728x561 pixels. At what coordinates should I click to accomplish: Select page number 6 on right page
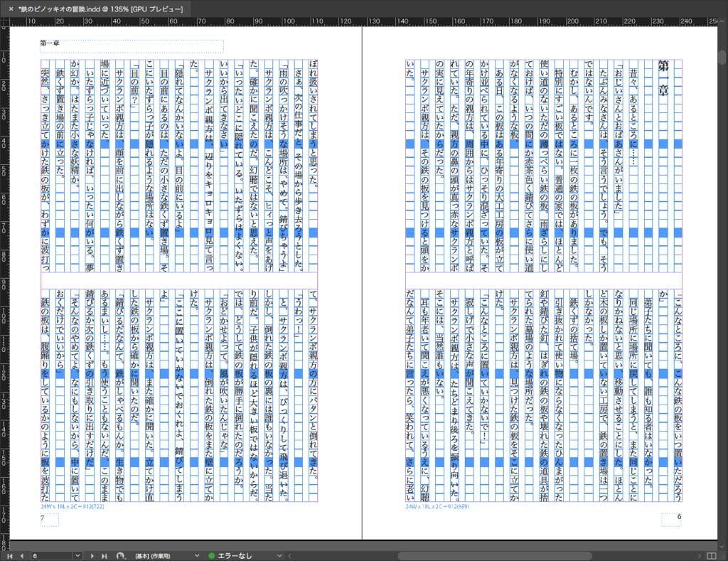point(679,516)
